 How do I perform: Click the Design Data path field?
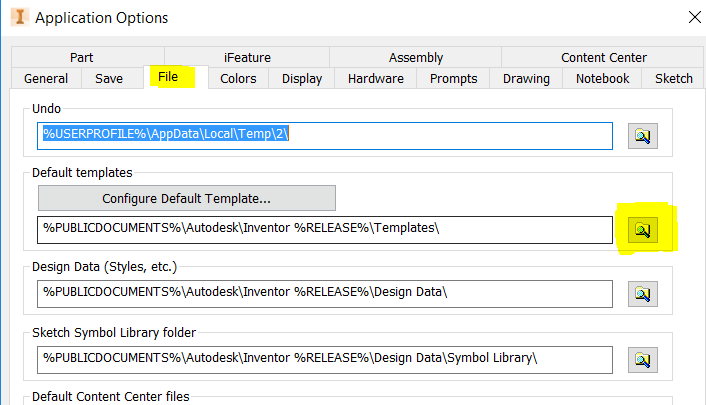point(324,294)
